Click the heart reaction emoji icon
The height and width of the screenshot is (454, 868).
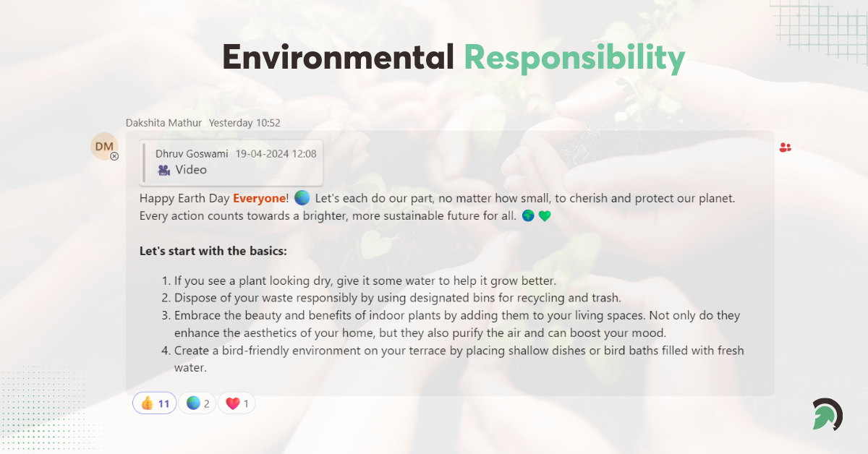coord(231,403)
